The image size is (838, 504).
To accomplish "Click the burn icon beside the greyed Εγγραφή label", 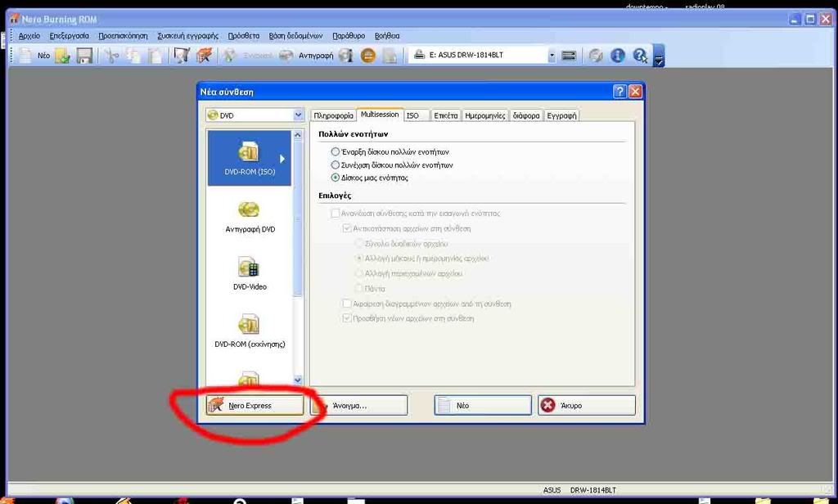I will [x=230, y=55].
